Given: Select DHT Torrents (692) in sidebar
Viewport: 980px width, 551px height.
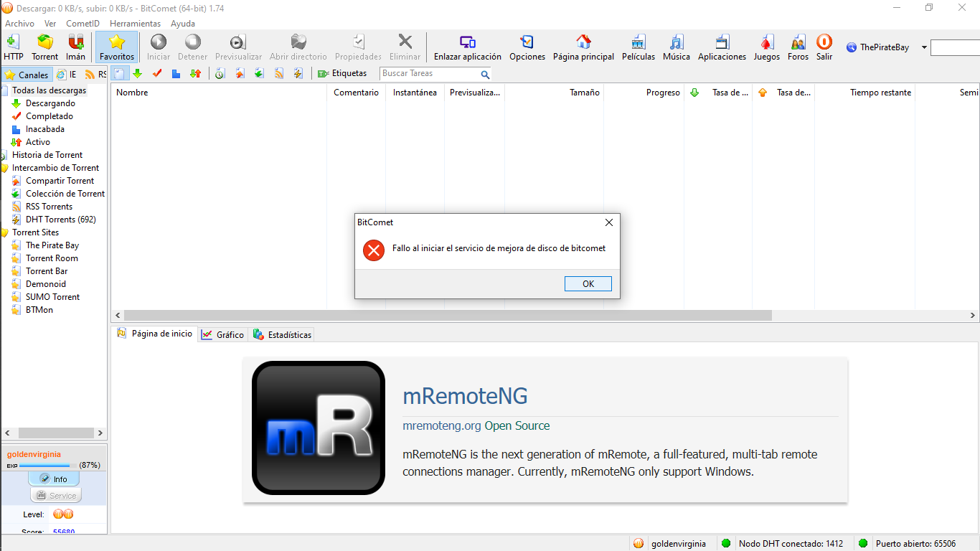Looking at the screenshot, I should [60, 220].
